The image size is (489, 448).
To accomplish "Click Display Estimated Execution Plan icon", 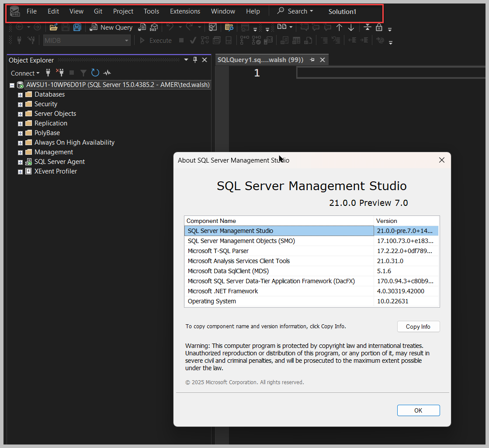I will (205, 40).
